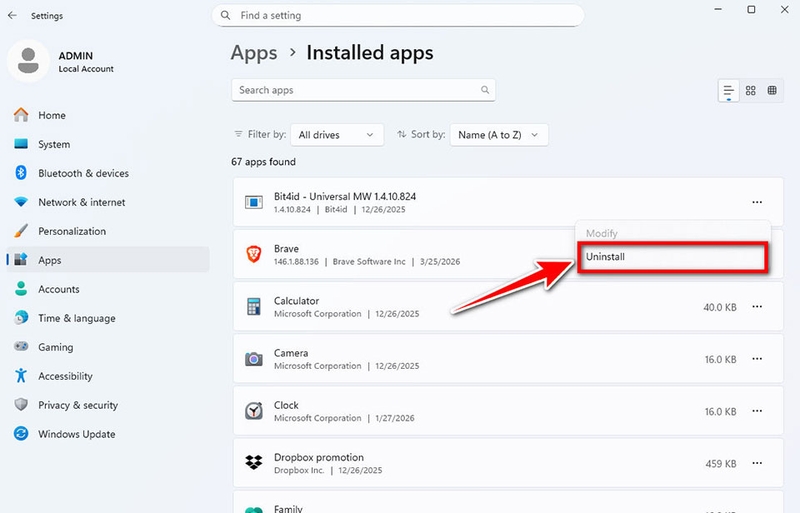Image resolution: width=800 pixels, height=513 pixels.
Task: Click the Windows Update sync icon
Action: [x=21, y=434]
